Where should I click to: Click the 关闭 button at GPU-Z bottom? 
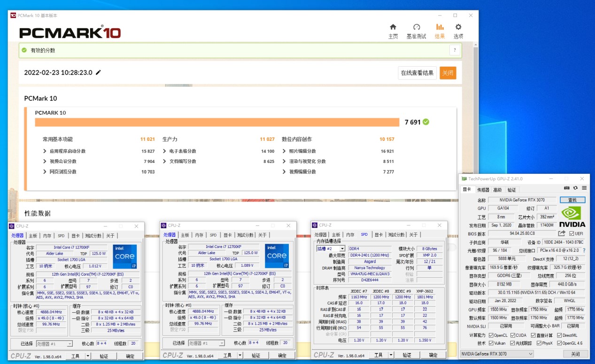(x=575, y=354)
